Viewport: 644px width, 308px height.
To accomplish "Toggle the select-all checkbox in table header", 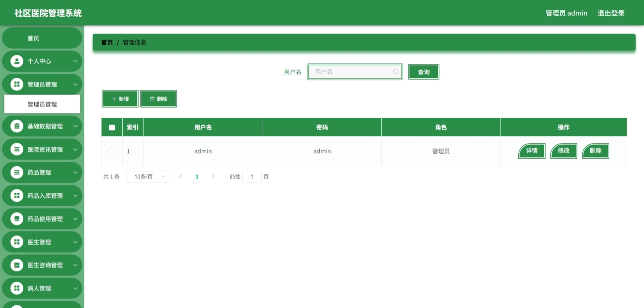I will (112, 127).
